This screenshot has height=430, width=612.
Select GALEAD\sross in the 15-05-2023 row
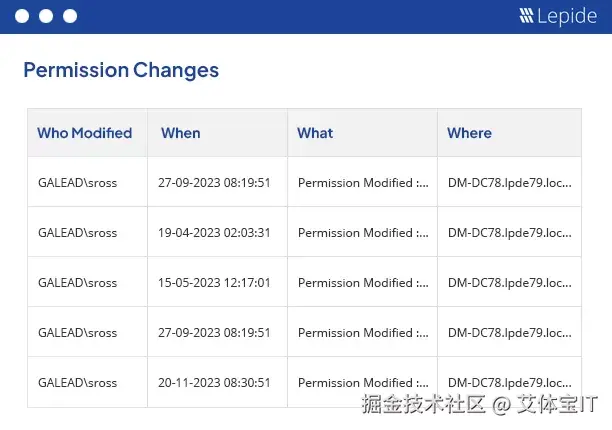77,283
